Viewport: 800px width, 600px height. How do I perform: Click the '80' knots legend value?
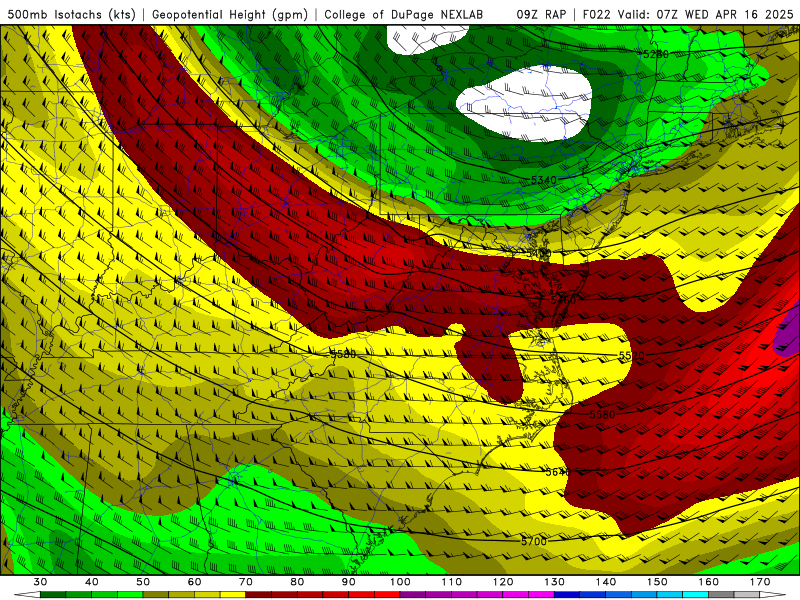click(297, 582)
